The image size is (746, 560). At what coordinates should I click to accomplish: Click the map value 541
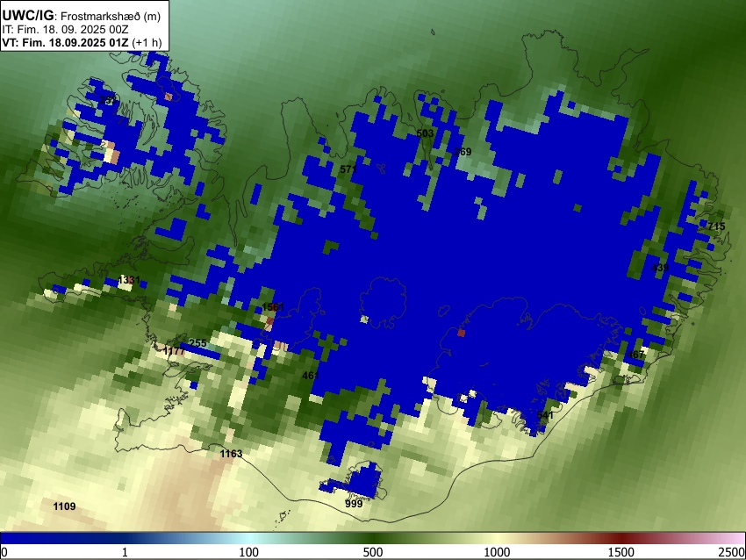click(x=545, y=415)
